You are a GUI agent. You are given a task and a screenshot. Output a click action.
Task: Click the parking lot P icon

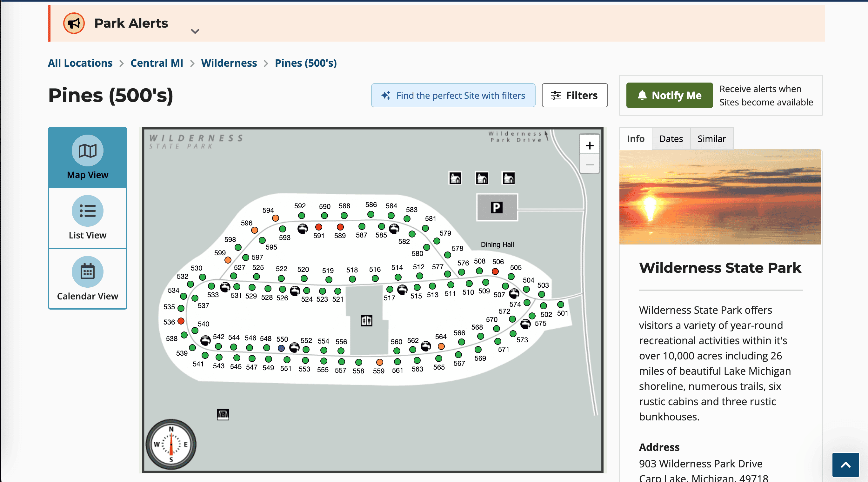[x=496, y=207]
